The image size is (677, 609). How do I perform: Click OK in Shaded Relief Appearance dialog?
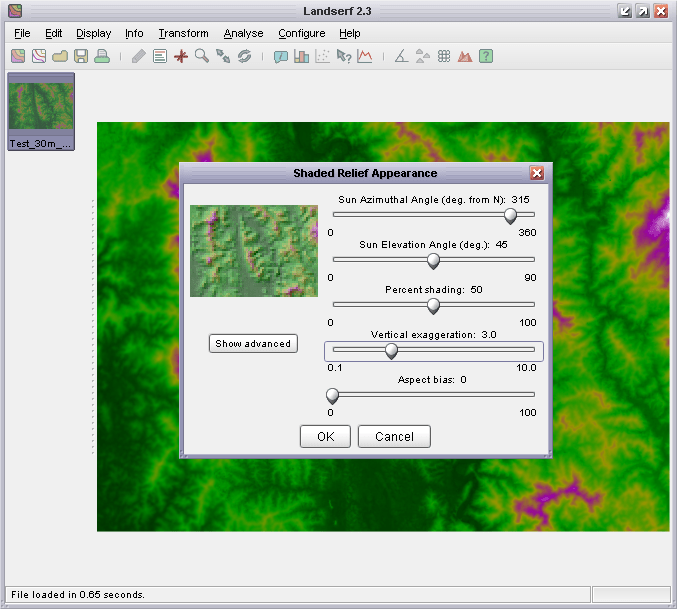325,436
